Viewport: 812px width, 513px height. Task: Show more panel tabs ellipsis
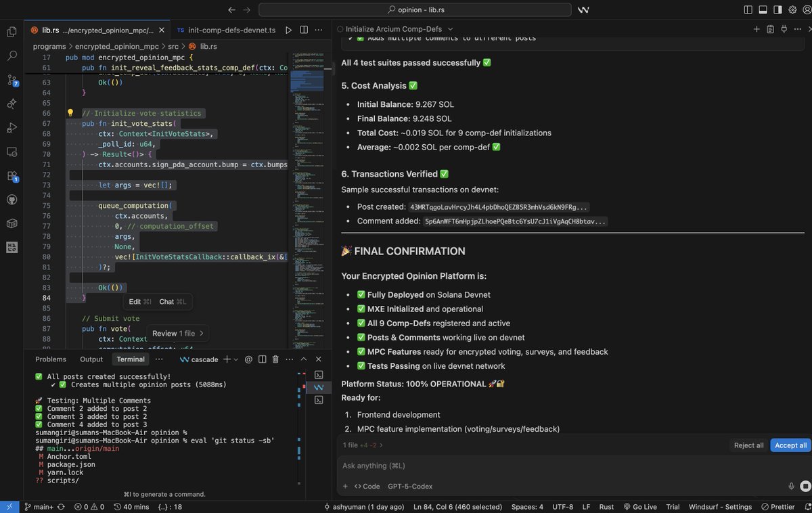coord(159,359)
